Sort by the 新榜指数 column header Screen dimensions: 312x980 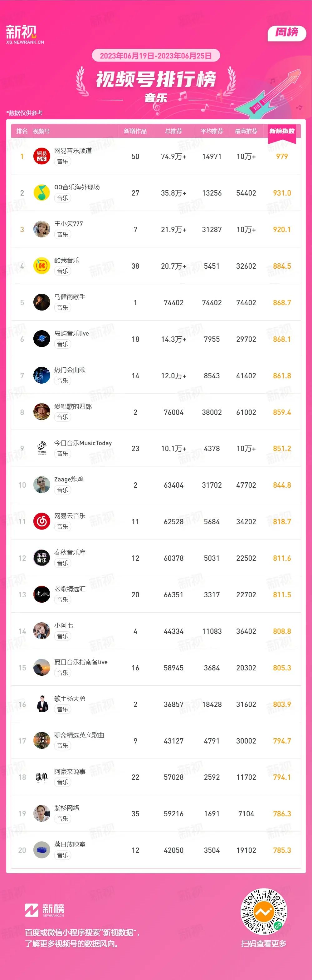click(x=282, y=131)
